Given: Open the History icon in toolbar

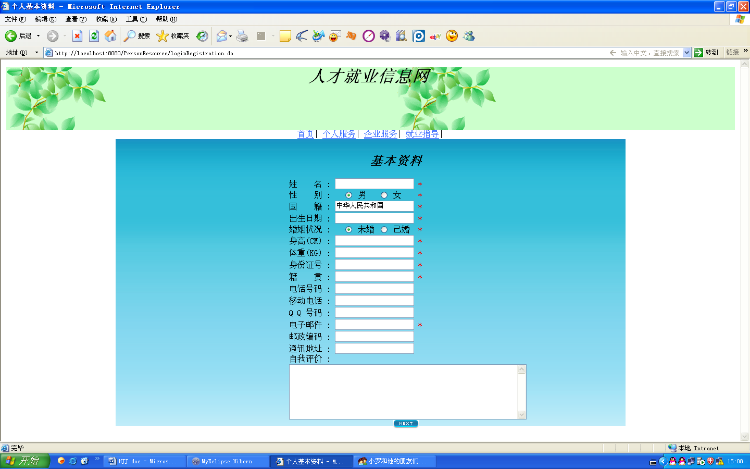Looking at the screenshot, I should [202, 36].
